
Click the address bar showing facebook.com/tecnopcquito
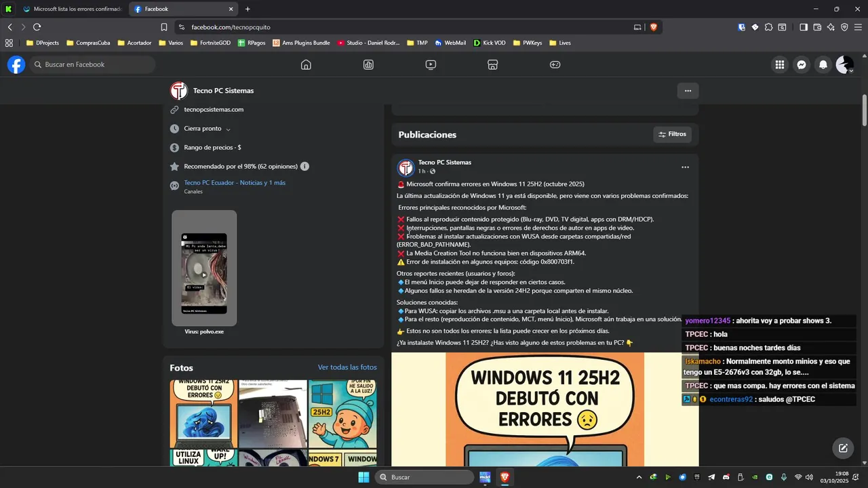[407, 27]
